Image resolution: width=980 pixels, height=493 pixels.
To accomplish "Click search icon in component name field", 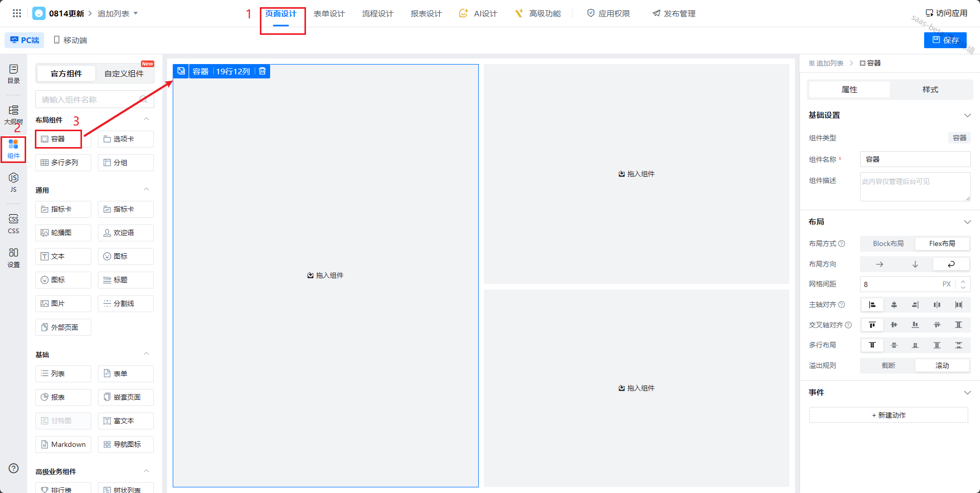I will 144,99.
